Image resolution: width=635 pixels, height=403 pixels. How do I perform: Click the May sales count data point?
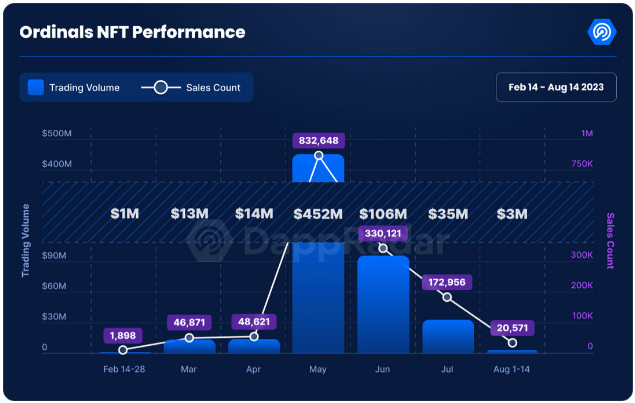(319, 156)
